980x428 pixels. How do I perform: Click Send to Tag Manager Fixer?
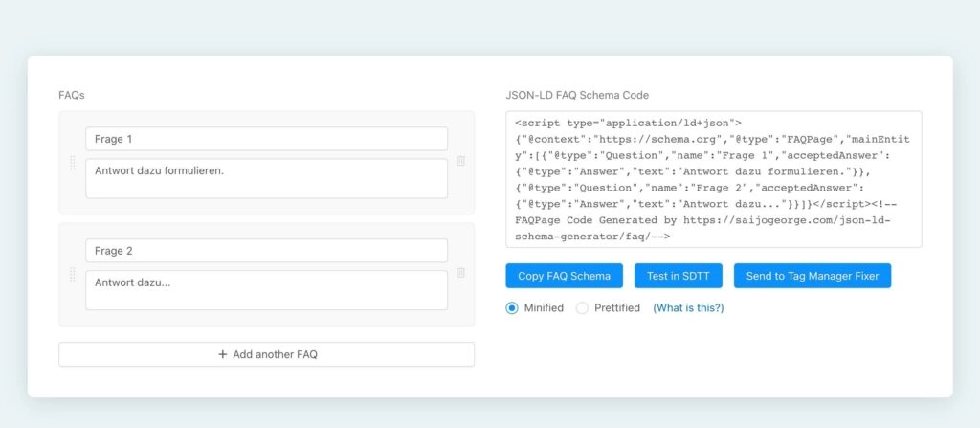click(813, 276)
